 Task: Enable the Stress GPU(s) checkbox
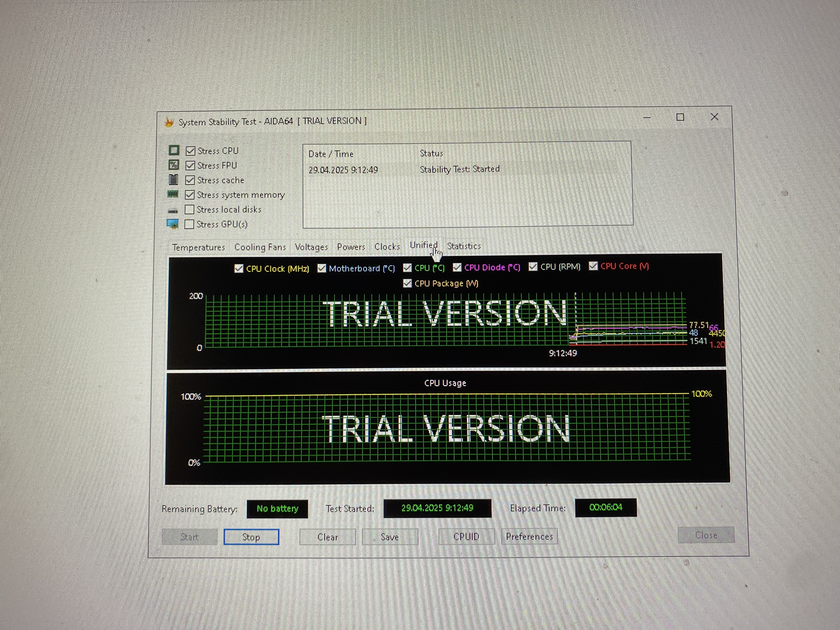[x=189, y=224]
